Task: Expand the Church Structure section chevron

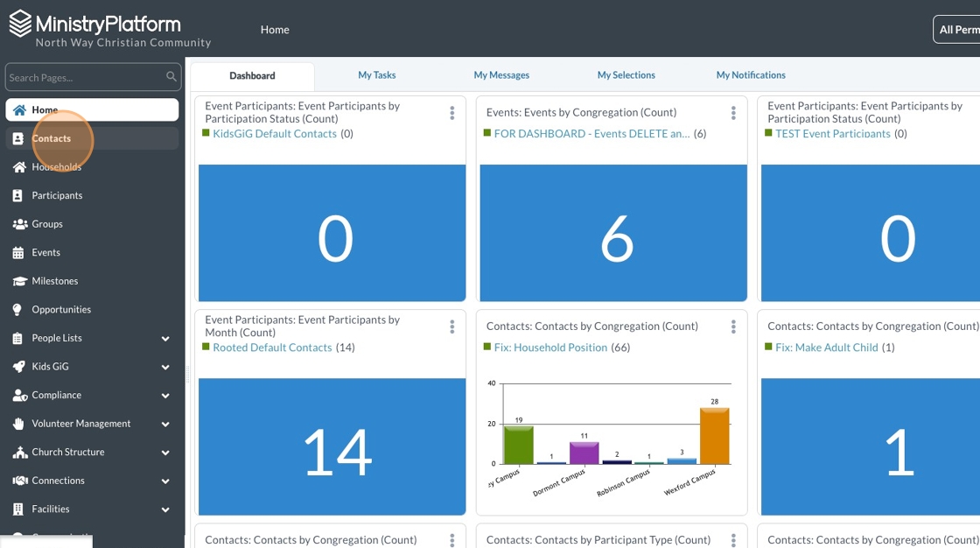Action: [165, 453]
